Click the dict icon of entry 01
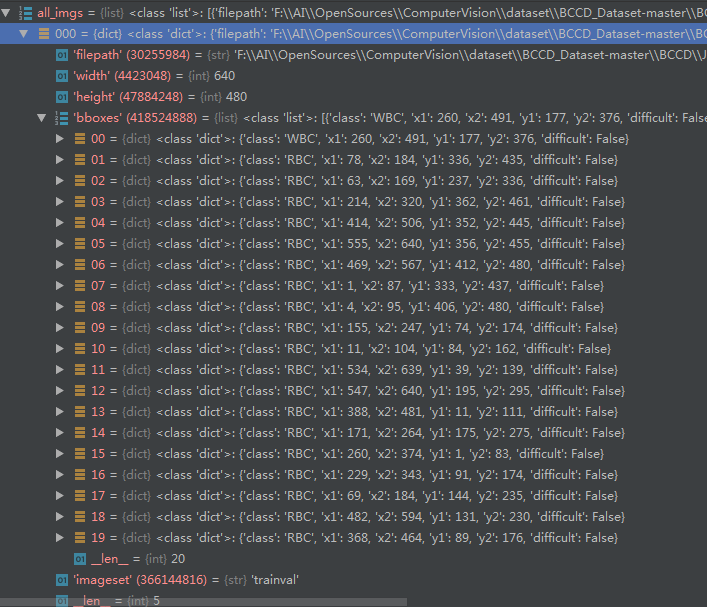 point(80,160)
